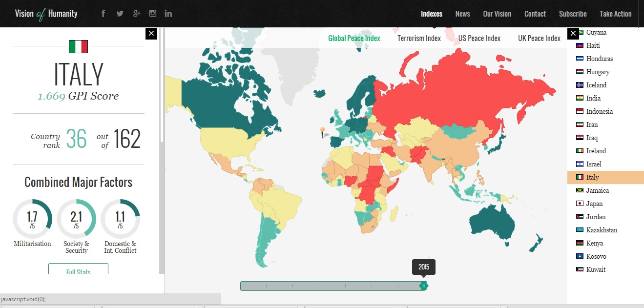Image resolution: width=644 pixels, height=308 pixels.
Task: Open the Contact menu item
Action: click(535, 14)
